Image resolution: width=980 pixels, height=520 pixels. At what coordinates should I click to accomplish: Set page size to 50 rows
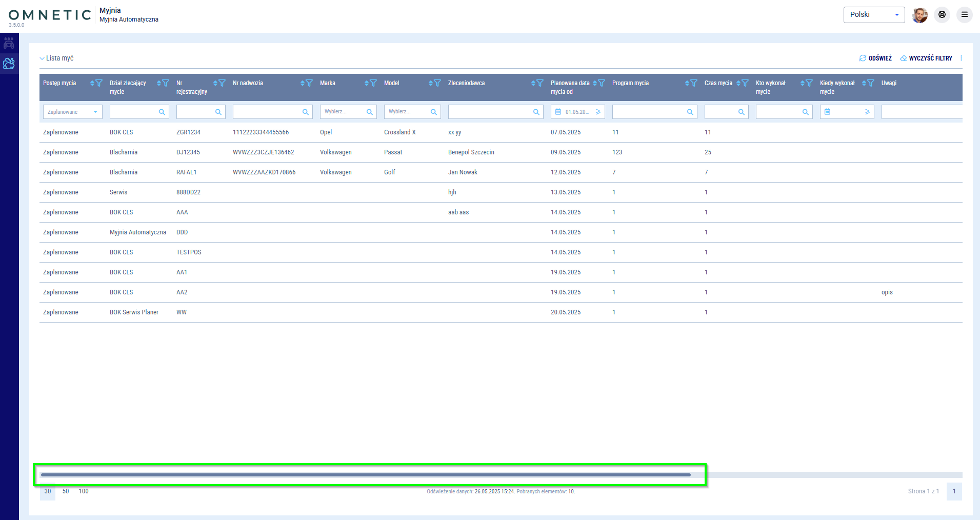click(x=66, y=491)
